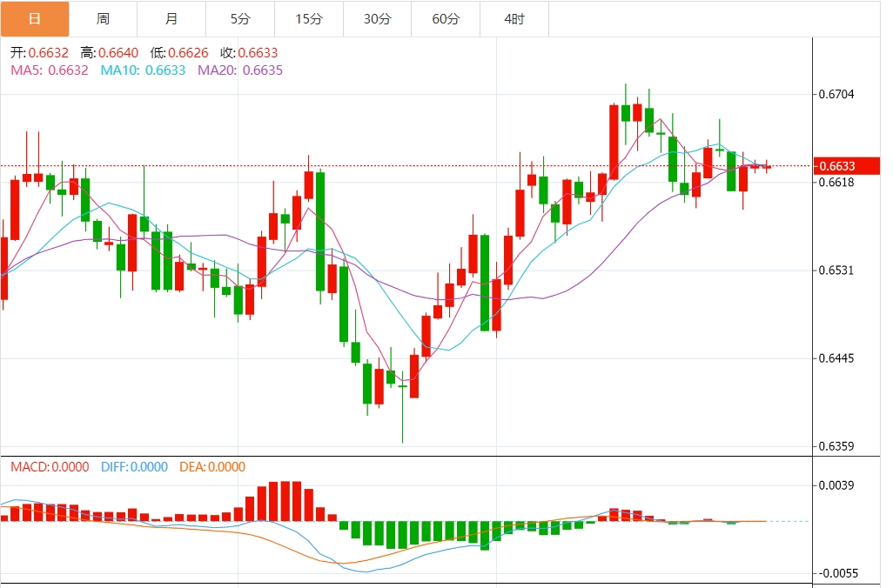Switch to the 月 monthly tab
The height and width of the screenshot is (588, 893).
(x=171, y=19)
